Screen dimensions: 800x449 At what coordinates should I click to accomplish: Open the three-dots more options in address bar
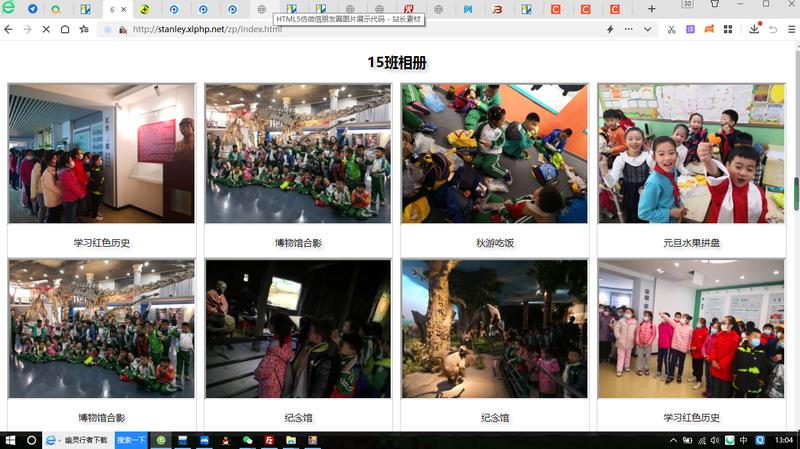pyautogui.click(x=628, y=29)
